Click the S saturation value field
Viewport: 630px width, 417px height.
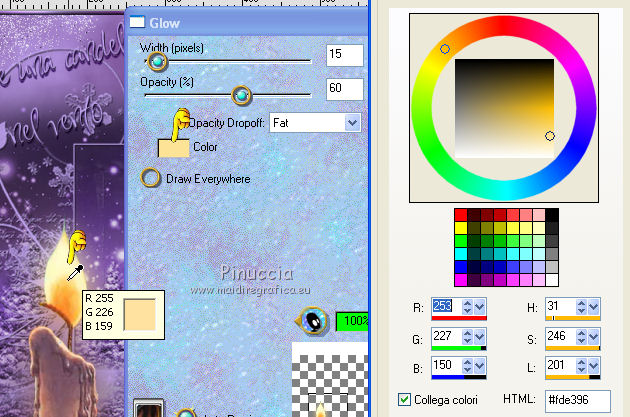pyautogui.click(x=561, y=336)
